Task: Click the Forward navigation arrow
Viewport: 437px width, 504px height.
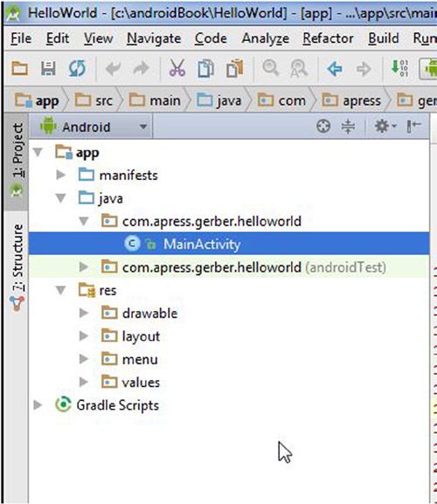Action: pyautogui.click(x=364, y=68)
